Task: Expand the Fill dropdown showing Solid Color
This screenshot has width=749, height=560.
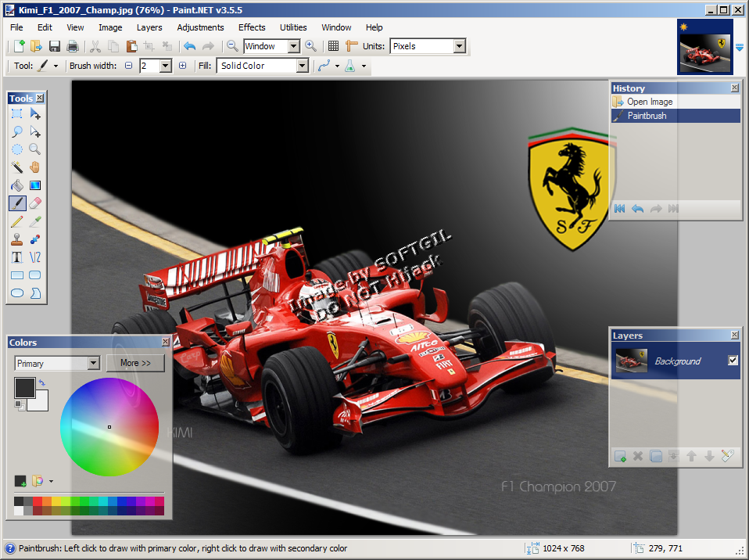Action: (302, 66)
